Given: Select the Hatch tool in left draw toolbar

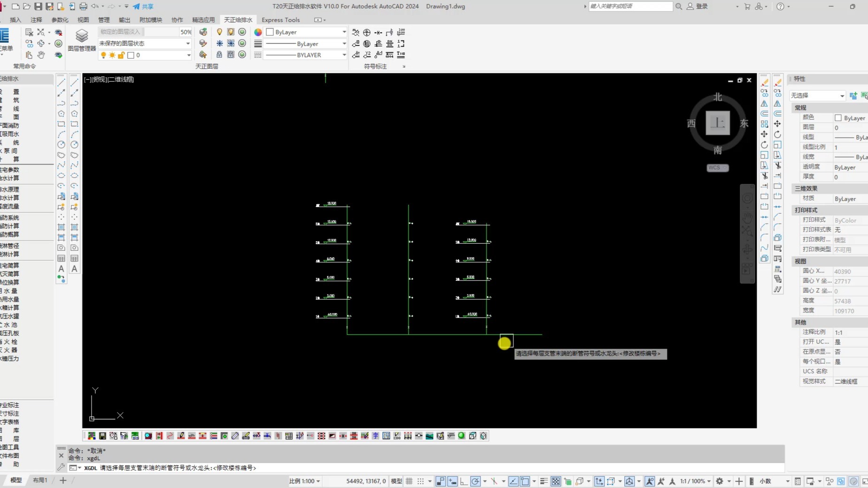Looking at the screenshot, I should 61,227.
